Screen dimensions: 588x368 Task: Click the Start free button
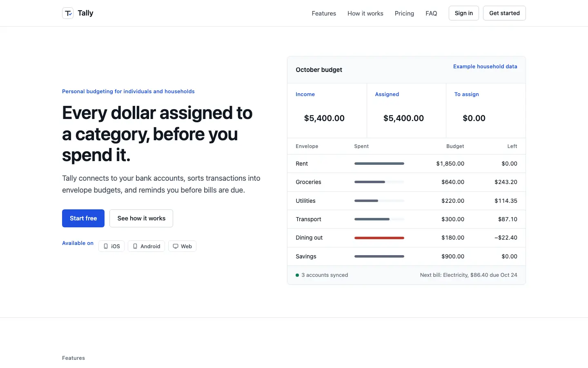pos(83,218)
